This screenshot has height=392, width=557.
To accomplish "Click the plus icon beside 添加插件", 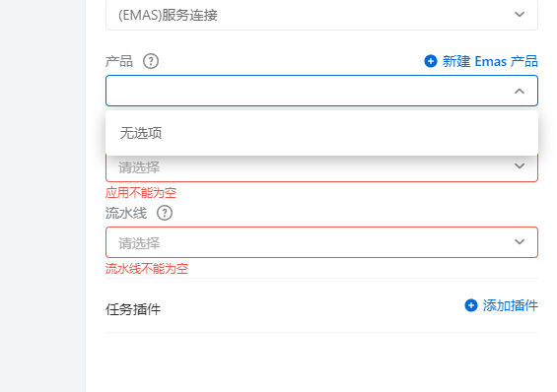I will point(471,305).
